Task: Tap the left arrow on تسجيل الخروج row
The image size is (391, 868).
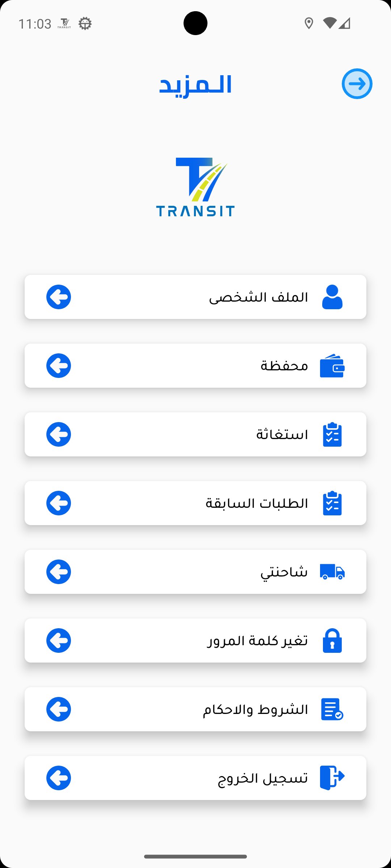Action: point(59,778)
